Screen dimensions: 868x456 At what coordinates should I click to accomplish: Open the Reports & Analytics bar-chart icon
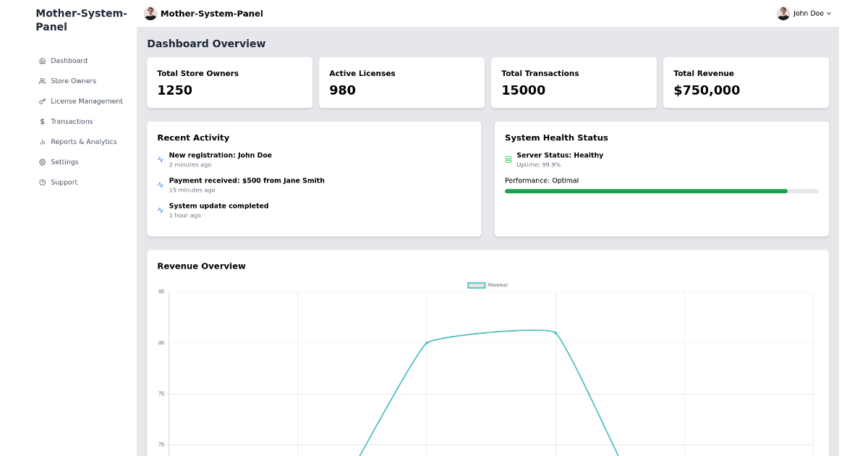point(42,142)
